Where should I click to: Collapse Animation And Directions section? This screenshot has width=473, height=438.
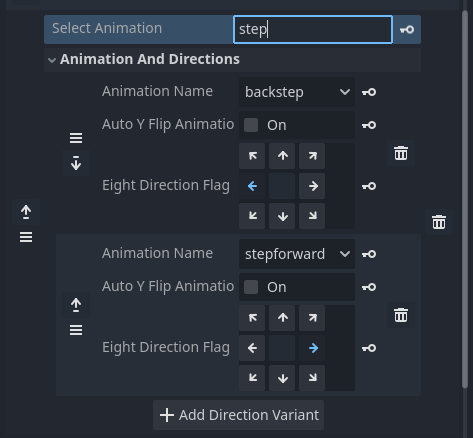(52, 60)
